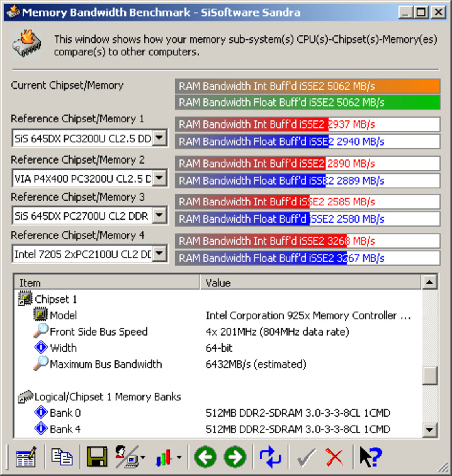Click the Front Side Bus Speed magnifier icon
This screenshot has height=476, width=452.
(x=41, y=331)
